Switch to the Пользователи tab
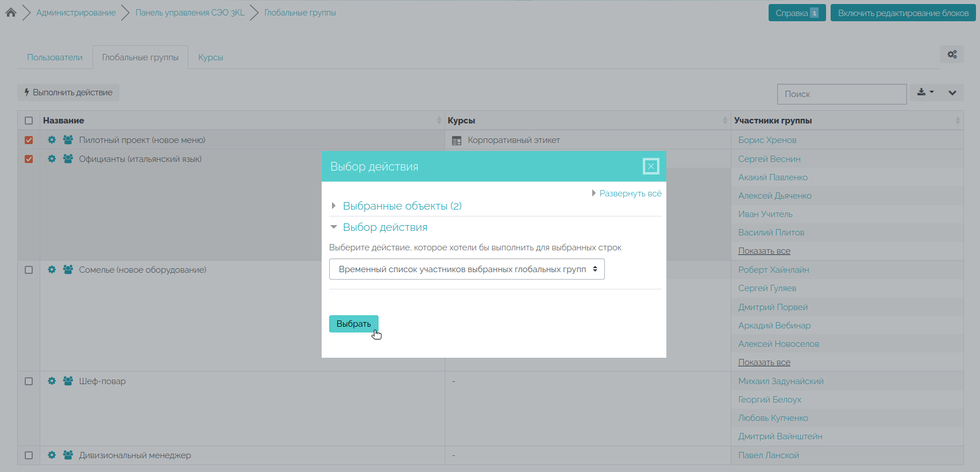This screenshot has height=472, width=980. (55, 57)
